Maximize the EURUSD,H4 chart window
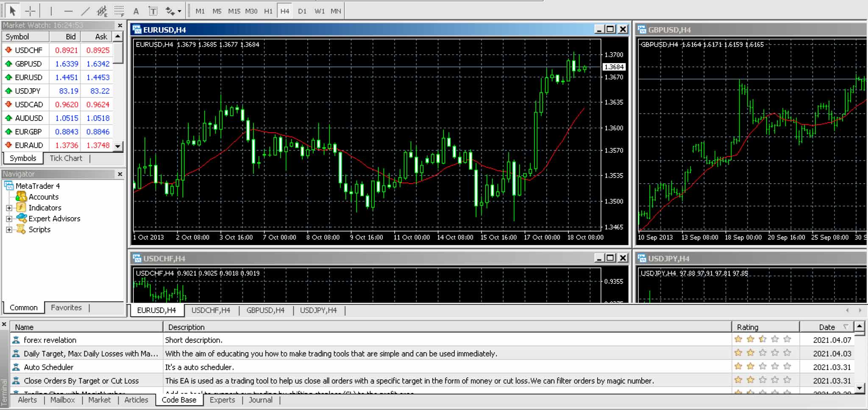The height and width of the screenshot is (410, 868). 610,29
